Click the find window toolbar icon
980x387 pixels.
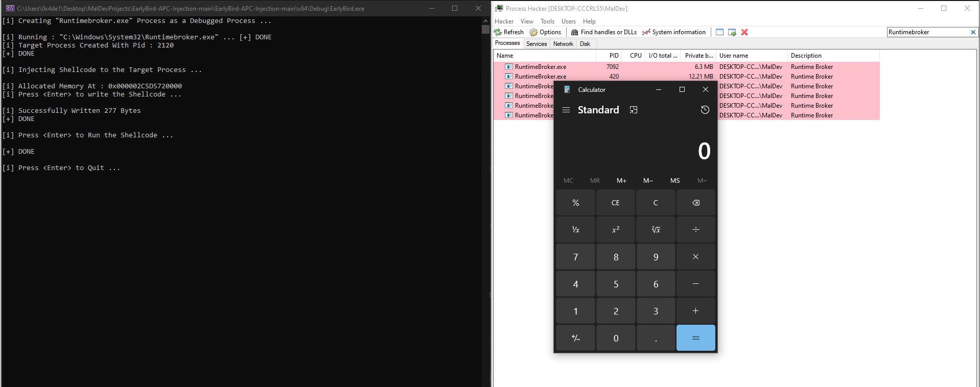[x=719, y=32]
